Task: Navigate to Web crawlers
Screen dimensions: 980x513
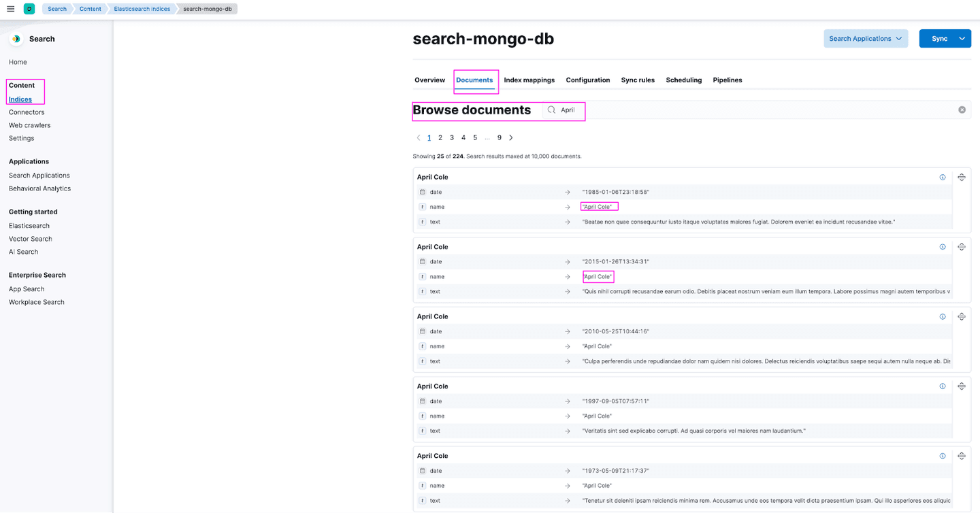Action: 29,125
